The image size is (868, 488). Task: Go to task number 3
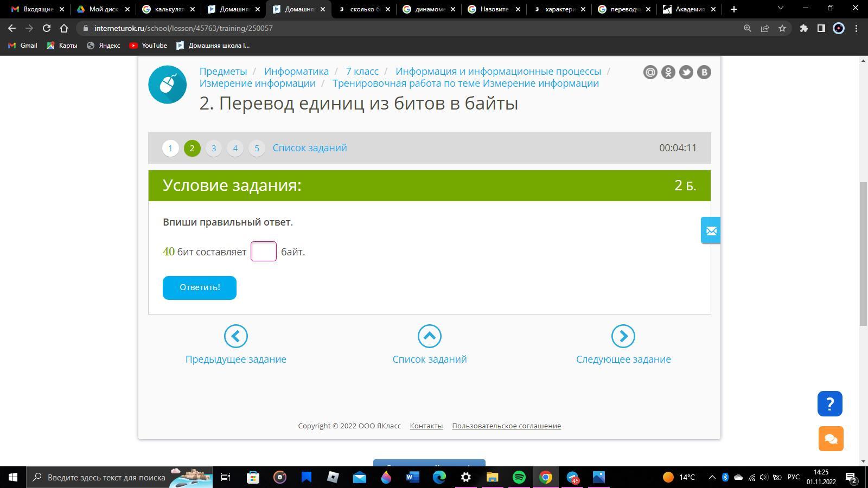coord(213,148)
